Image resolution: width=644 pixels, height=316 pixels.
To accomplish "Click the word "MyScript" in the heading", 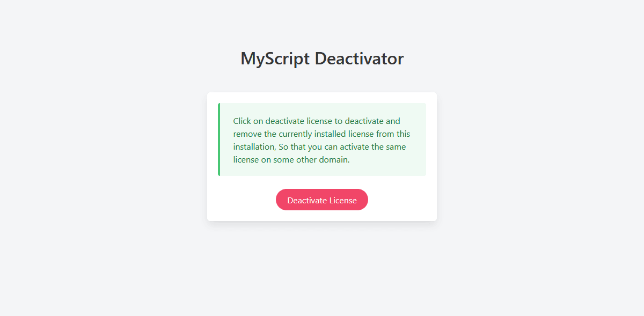I will (275, 58).
